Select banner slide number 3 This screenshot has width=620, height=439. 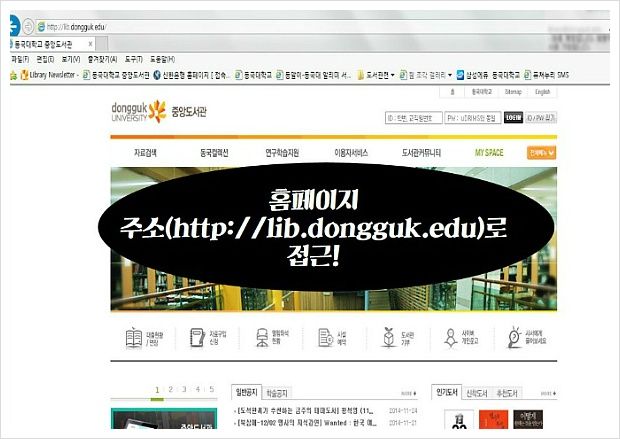click(x=184, y=390)
